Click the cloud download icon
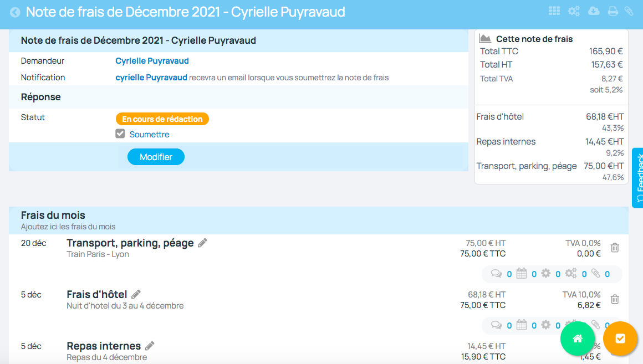Viewport: 643px width, 364px height. click(x=594, y=11)
